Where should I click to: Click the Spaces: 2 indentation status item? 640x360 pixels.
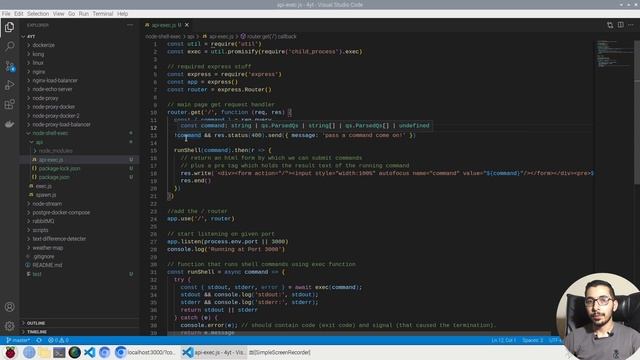[x=533, y=340]
